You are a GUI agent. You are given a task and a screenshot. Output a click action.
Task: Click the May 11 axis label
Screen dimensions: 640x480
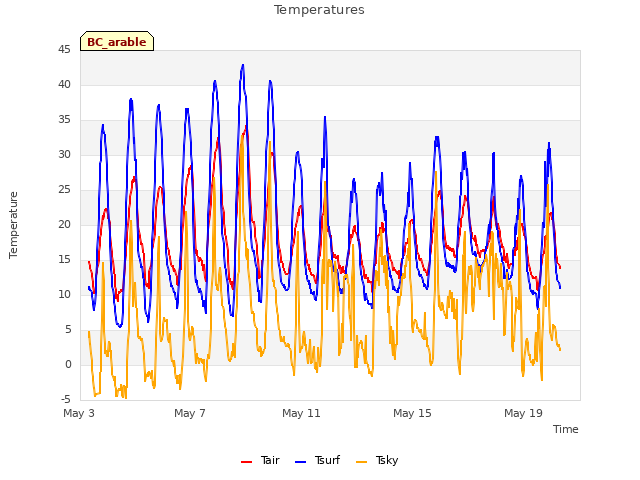coord(301,413)
